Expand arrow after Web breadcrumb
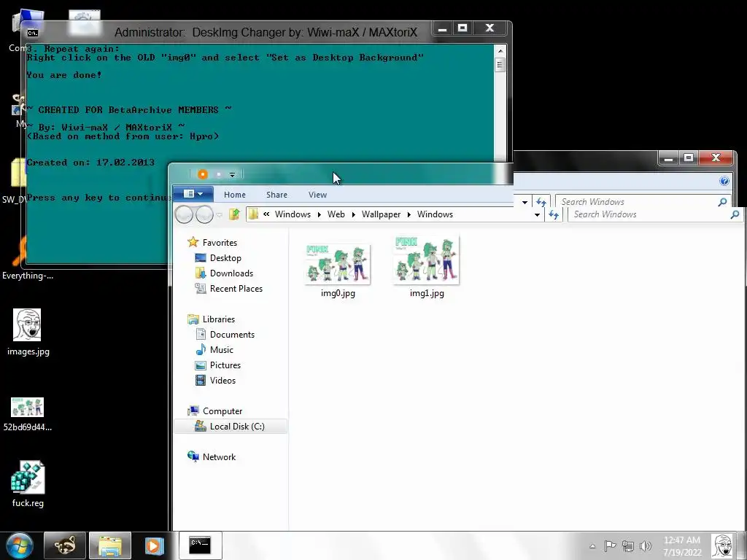747x560 pixels. point(354,215)
